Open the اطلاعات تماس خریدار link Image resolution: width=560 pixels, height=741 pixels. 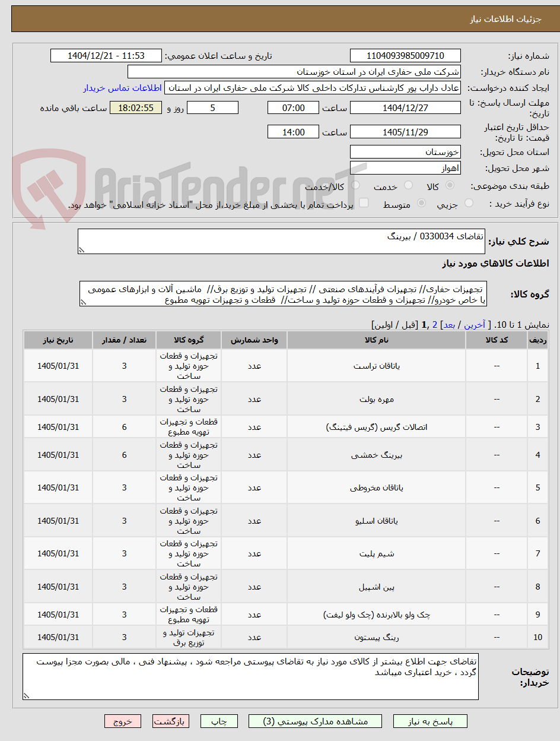click(122, 88)
